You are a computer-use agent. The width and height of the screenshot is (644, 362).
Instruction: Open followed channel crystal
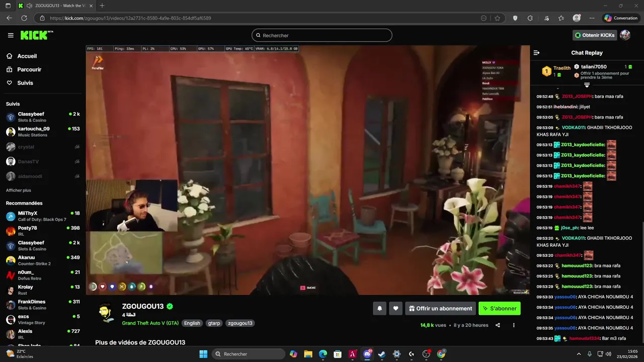tap(43, 147)
